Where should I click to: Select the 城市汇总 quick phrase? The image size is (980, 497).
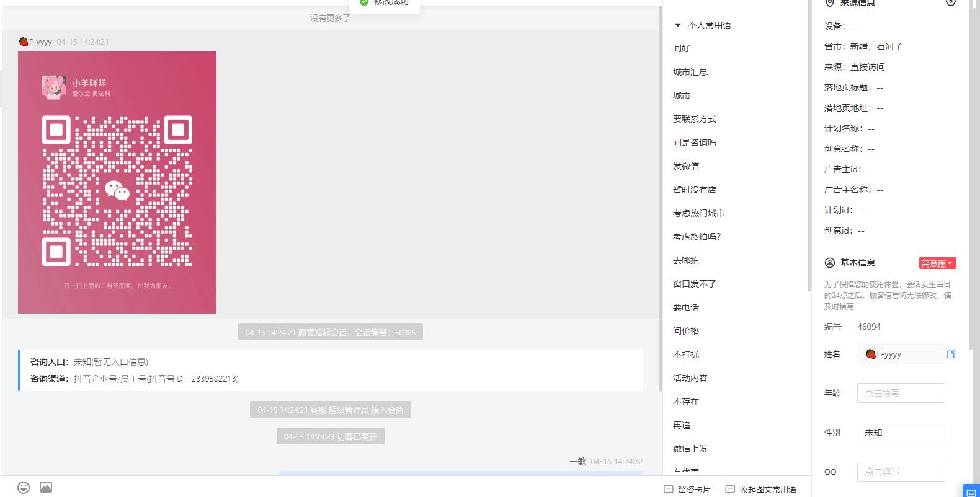(x=690, y=72)
